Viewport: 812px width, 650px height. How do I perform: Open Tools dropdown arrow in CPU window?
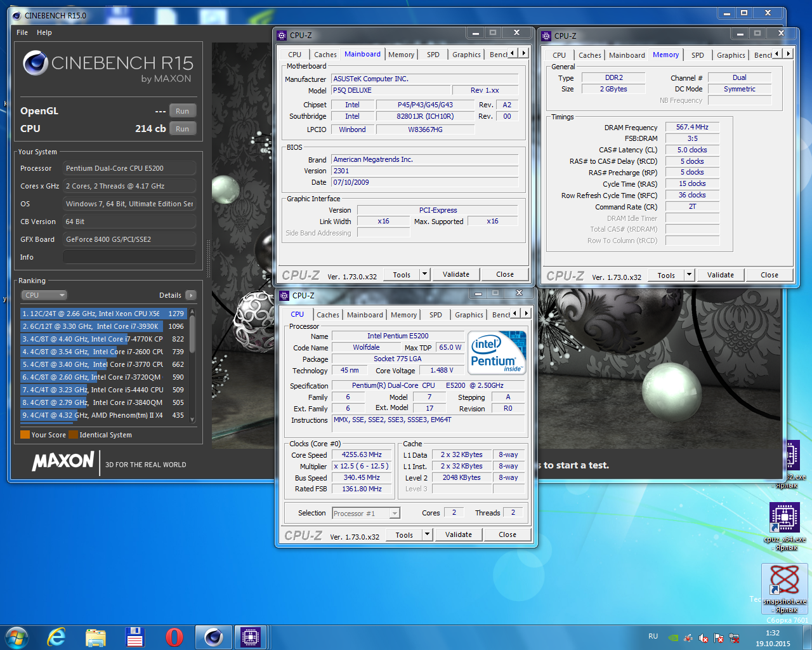(x=427, y=534)
